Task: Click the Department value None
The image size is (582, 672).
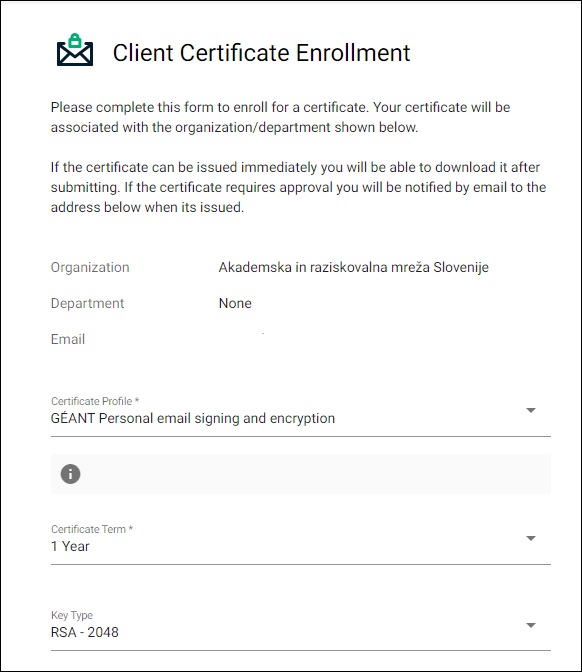Action: (x=235, y=303)
